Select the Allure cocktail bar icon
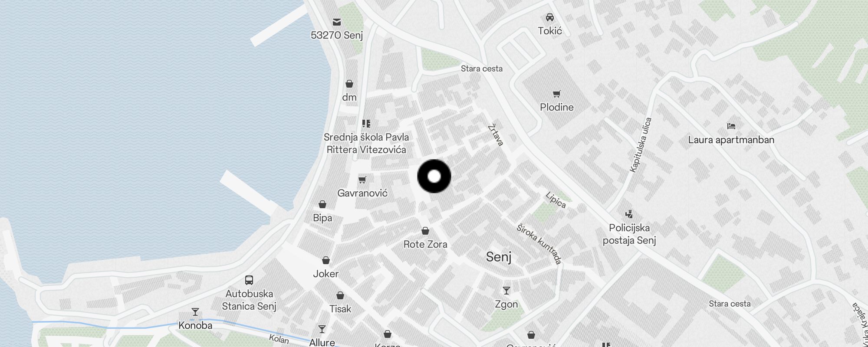868x347 pixels. pos(322,329)
